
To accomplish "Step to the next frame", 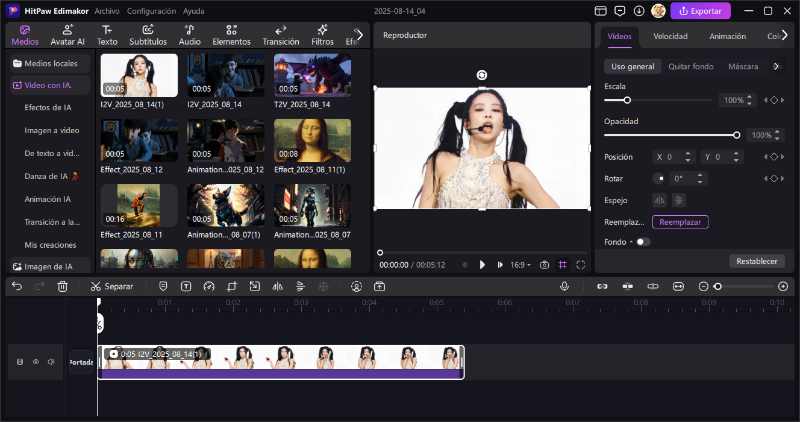I will click(500, 265).
